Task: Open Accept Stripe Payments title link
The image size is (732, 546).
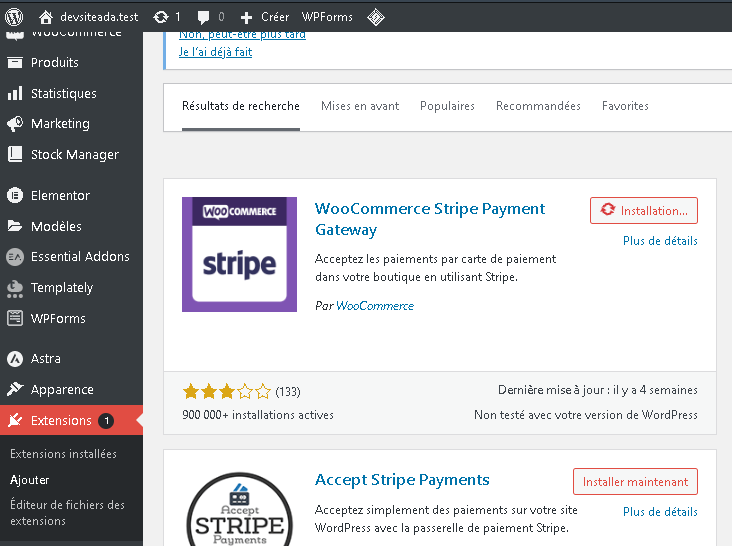Action: pyautogui.click(x=402, y=480)
